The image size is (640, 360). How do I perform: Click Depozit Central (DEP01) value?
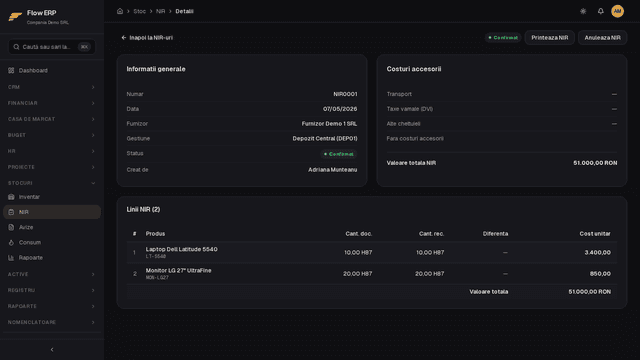point(325,138)
